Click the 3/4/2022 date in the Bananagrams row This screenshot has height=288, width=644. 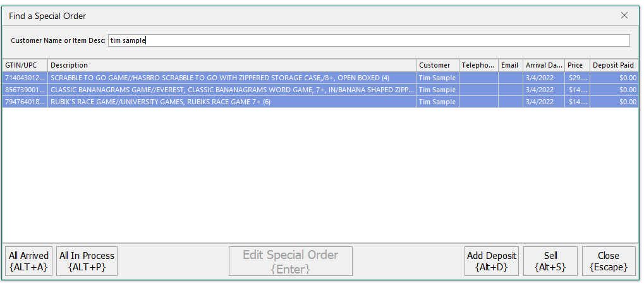pyautogui.click(x=544, y=90)
